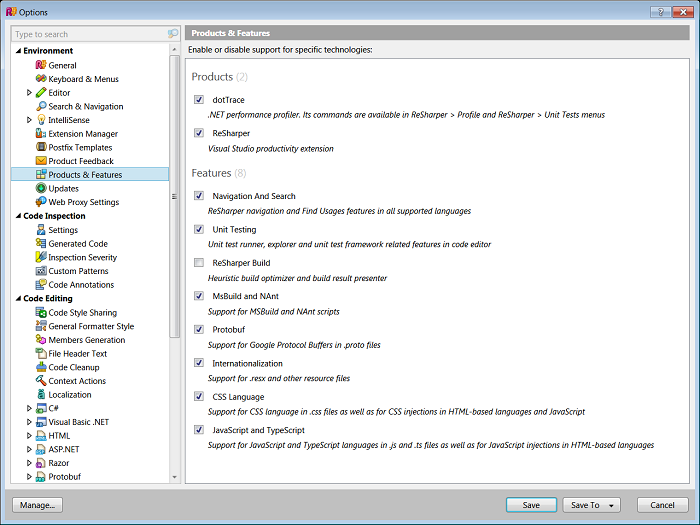Click the Code Cleanup icon

[x=41, y=367]
